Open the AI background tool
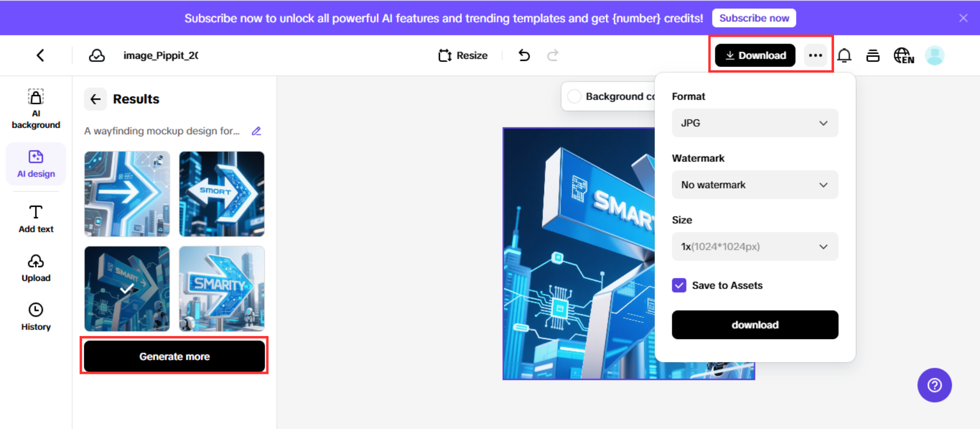This screenshot has height=429, width=980. pos(36,108)
